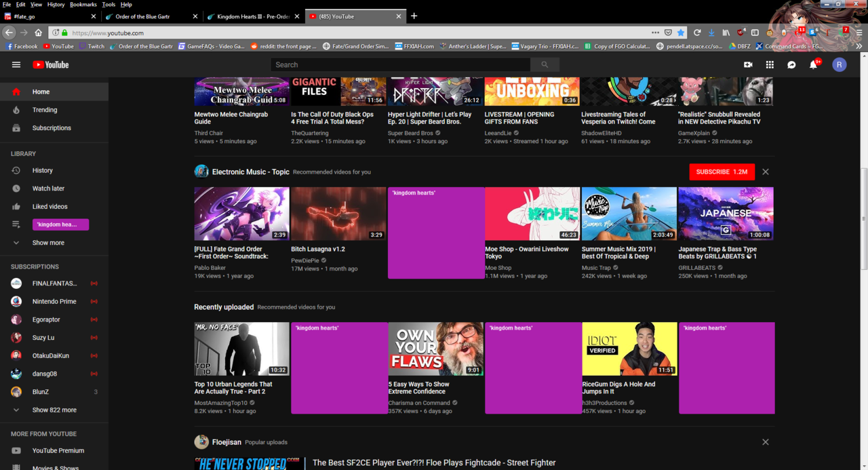
Task: Open the GameFAQs bookmark
Action: (x=211, y=46)
